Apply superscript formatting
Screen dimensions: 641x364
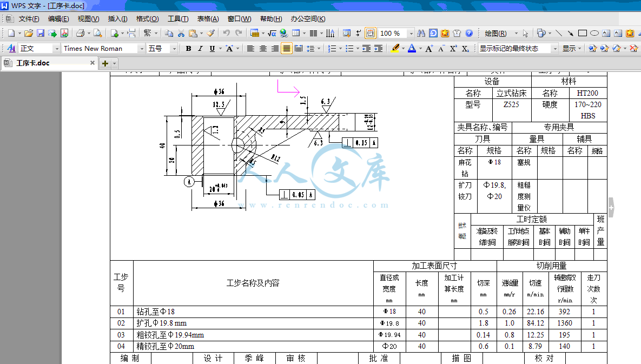click(453, 48)
